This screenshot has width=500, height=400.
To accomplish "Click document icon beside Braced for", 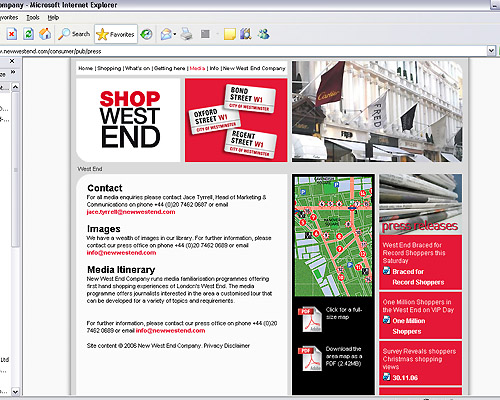I will tap(386, 271).
